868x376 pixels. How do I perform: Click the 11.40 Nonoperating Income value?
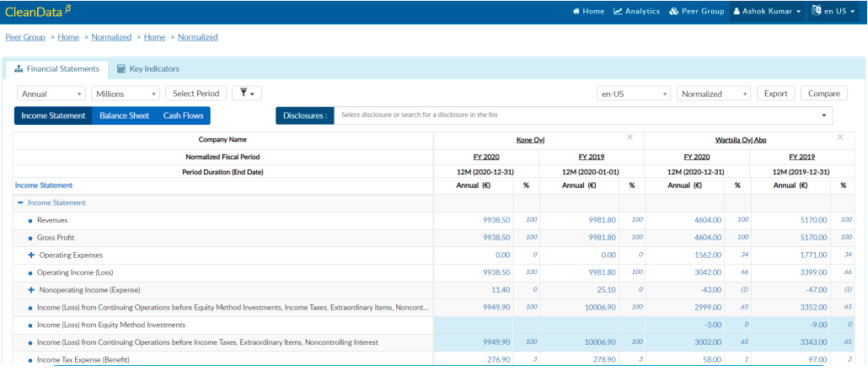click(x=500, y=290)
